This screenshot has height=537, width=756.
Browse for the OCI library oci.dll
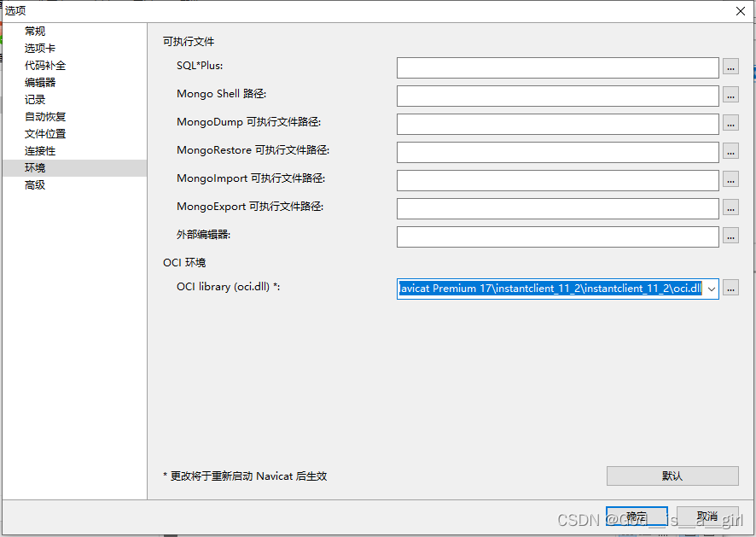pos(730,289)
